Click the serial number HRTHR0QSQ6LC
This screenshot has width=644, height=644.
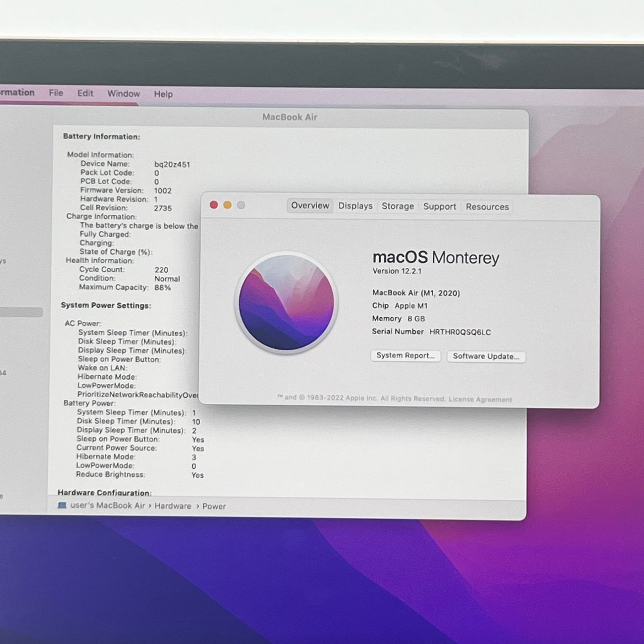coord(460,332)
